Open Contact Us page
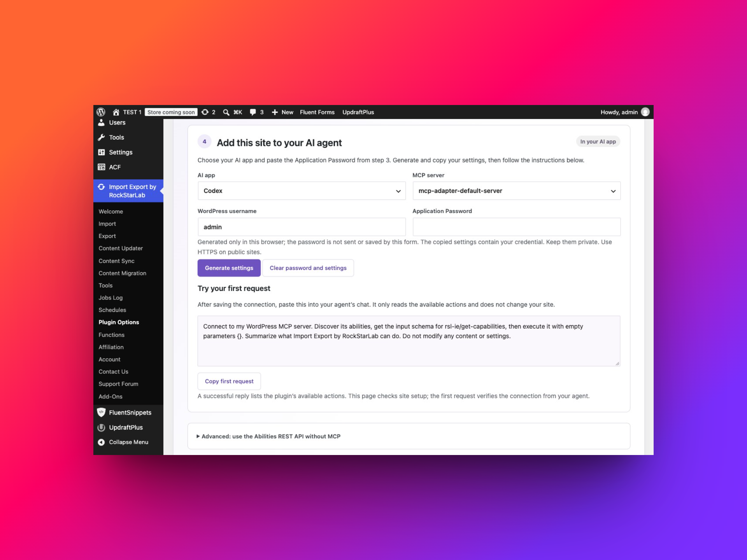Viewport: 747px width, 560px height. (x=114, y=371)
